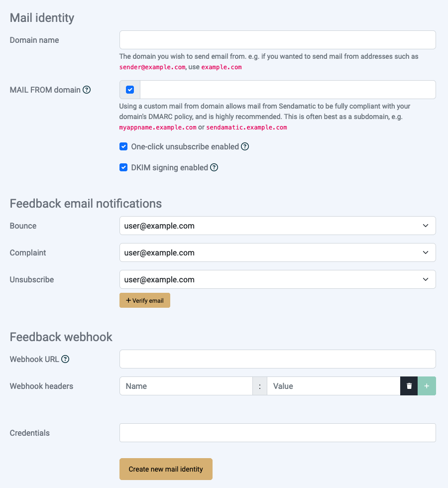Disable One-click unsubscribe
Viewport: 448px width, 488px height.
click(x=123, y=146)
